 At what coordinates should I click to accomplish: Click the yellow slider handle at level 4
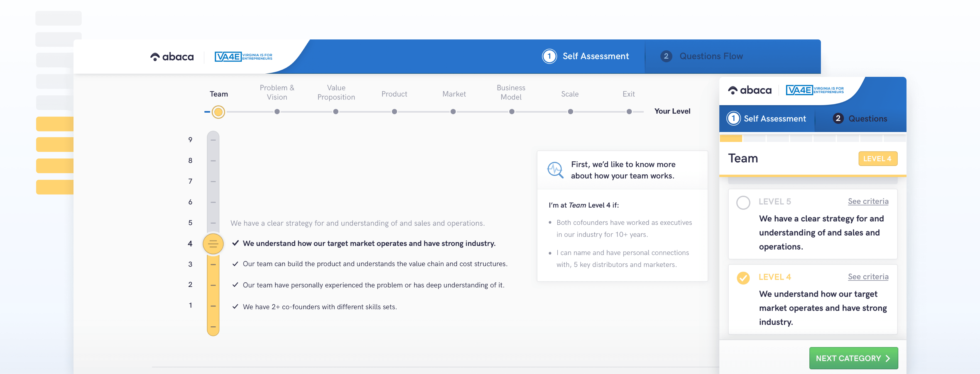[x=213, y=244]
